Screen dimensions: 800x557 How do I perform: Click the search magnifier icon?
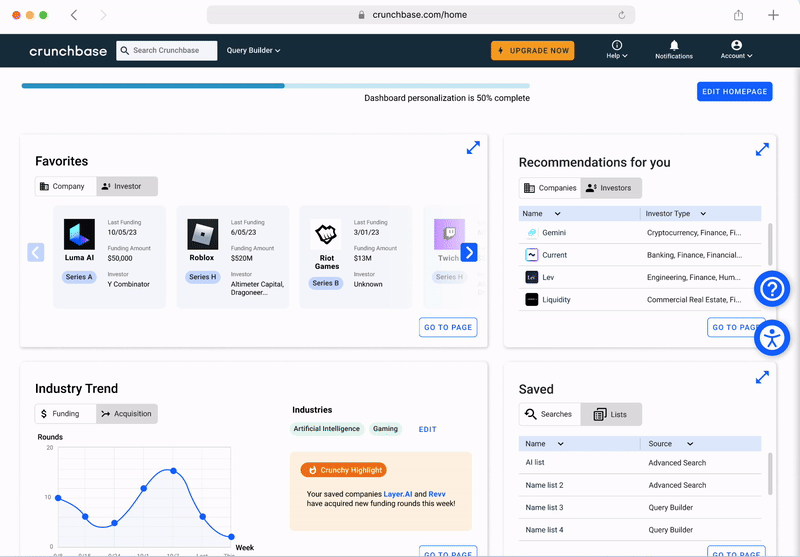(x=124, y=50)
